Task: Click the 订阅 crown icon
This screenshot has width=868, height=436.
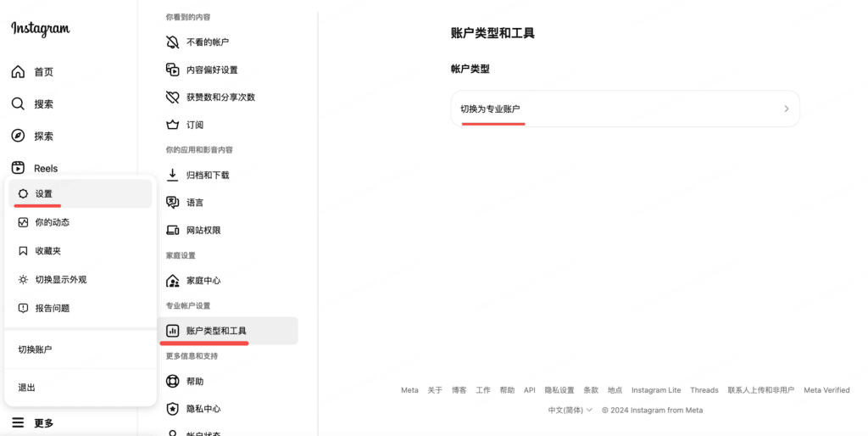Action: click(x=173, y=125)
